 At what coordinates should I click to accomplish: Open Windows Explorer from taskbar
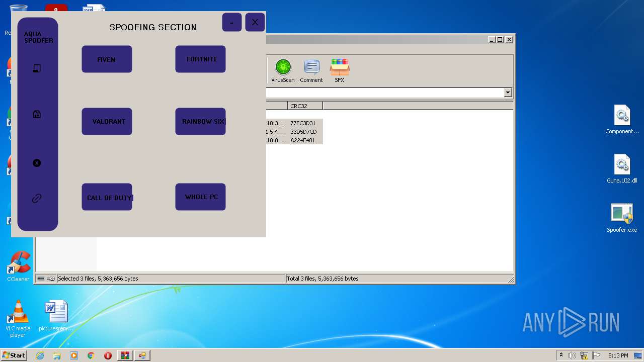coord(57,355)
